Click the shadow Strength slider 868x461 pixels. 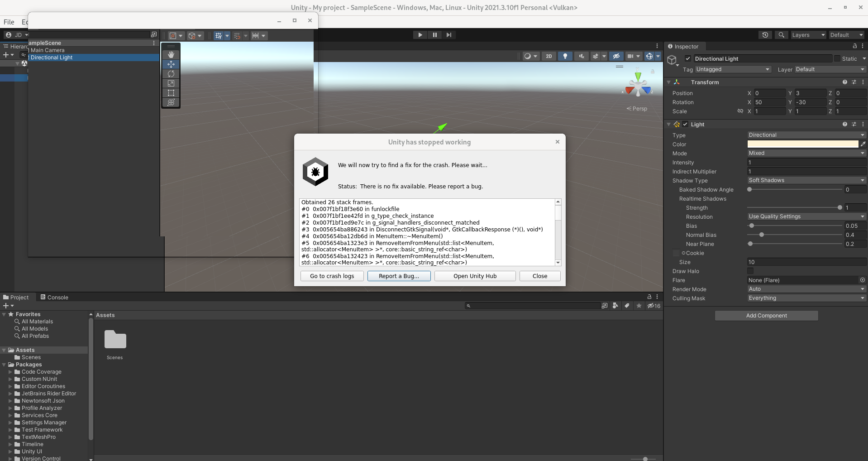tap(795, 207)
